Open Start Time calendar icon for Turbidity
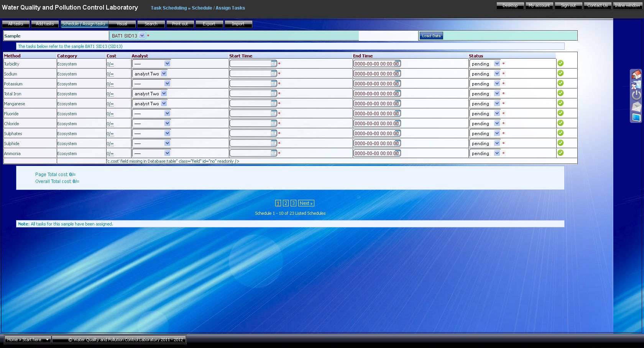Image resolution: width=644 pixels, height=348 pixels. pyautogui.click(x=274, y=64)
